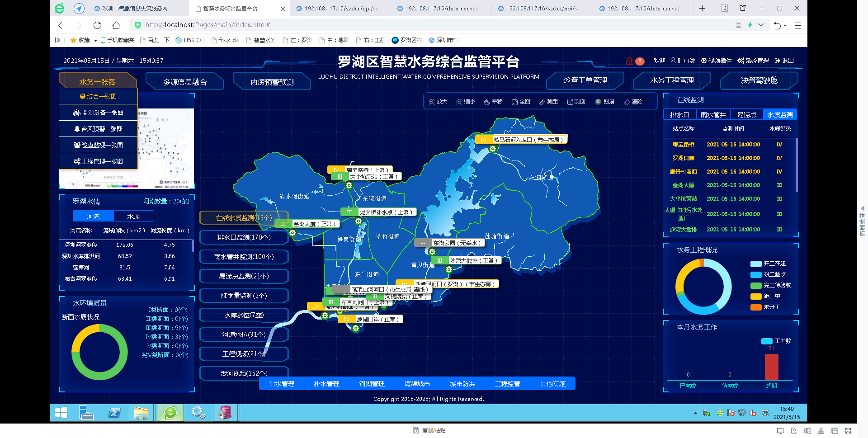Switch 罗湖水情 panel to 水库
This screenshot has height=438, width=868.
tap(134, 217)
